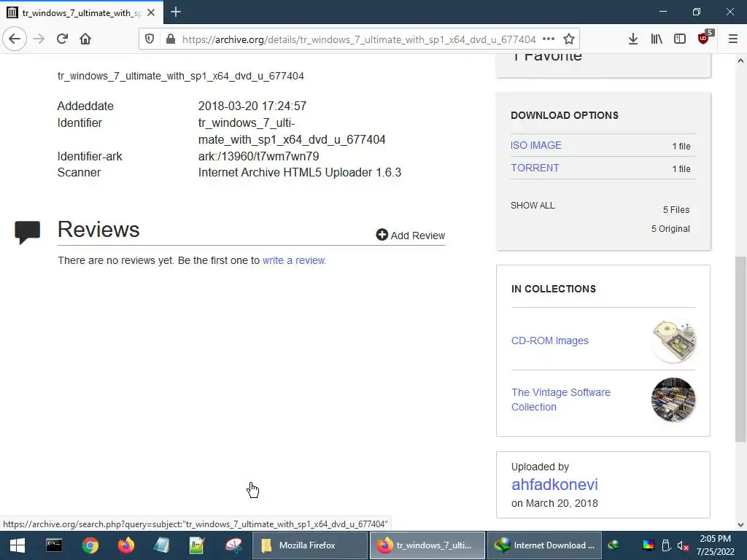Launch Google Chrome from taskbar
The height and width of the screenshot is (560, 747).
pyautogui.click(x=90, y=545)
